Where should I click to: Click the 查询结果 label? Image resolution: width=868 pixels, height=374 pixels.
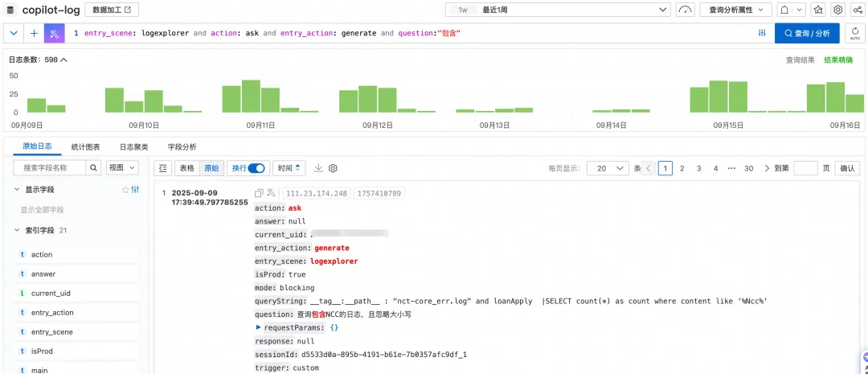point(800,60)
